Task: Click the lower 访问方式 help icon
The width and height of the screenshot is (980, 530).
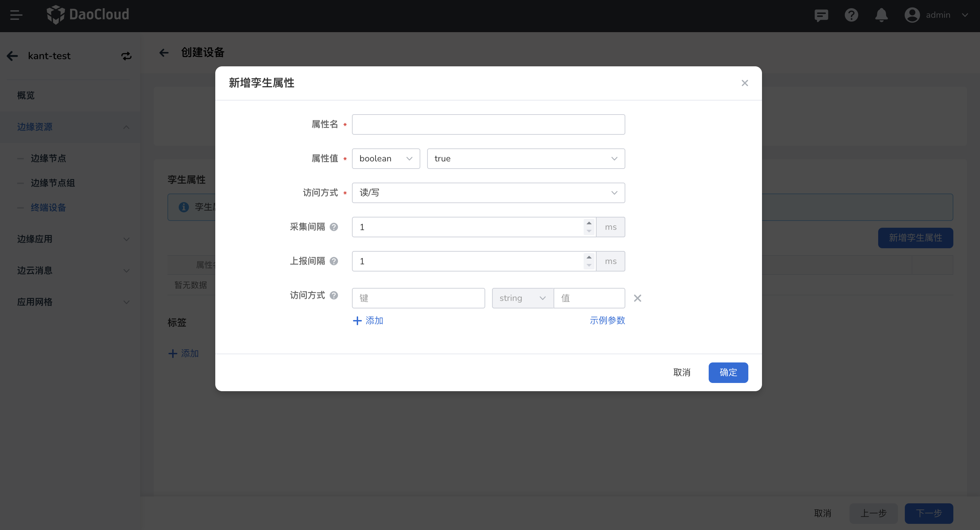Action: (x=334, y=295)
